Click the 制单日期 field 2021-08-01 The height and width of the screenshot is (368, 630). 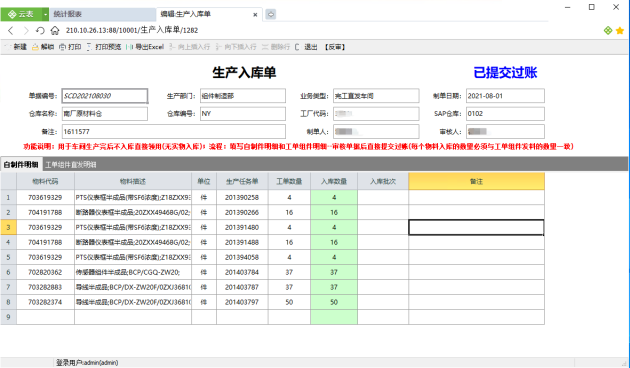505,96
